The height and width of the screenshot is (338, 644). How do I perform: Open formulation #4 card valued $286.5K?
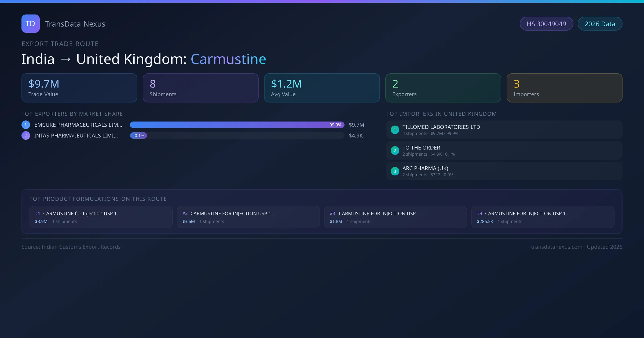point(543,217)
